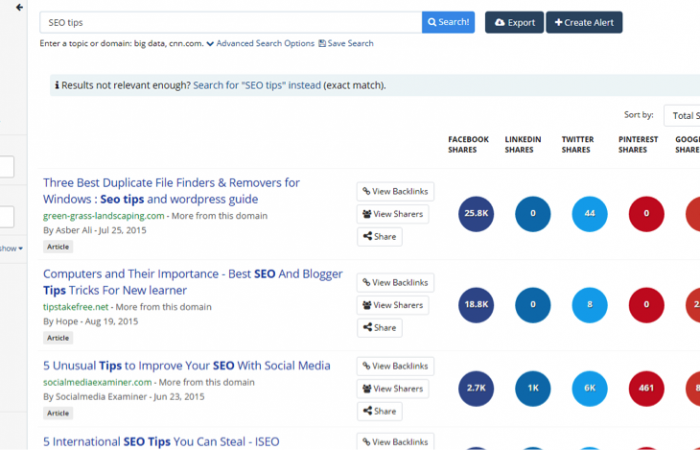Image resolution: width=700 pixels, height=450 pixels.
Task: Click the 8 Twitter shares circle
Action: 589,305
